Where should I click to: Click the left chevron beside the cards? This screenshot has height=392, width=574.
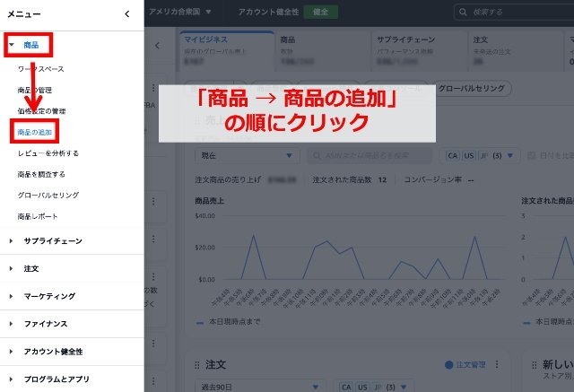click(x=158, y=46)
